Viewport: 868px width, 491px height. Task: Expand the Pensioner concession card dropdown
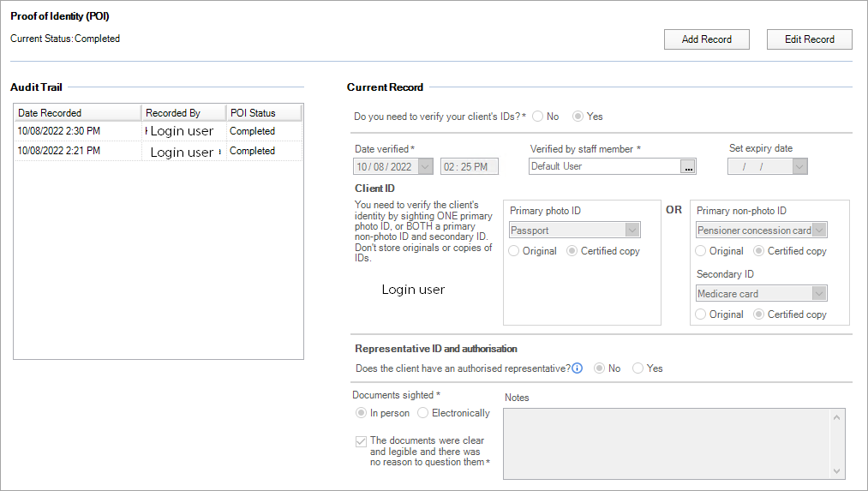pos(819,230)
